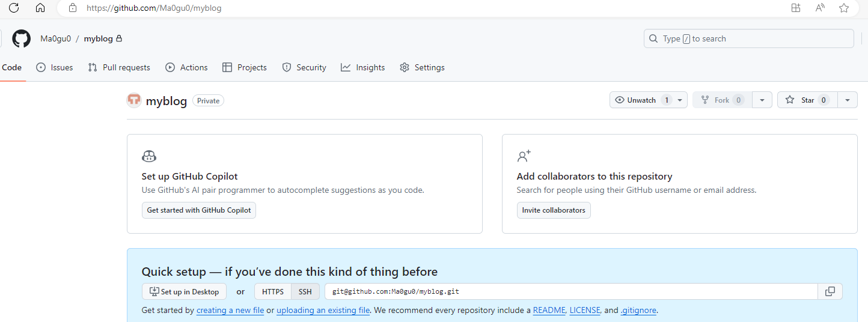Open the Projects tab
Screen dimensions: 868x322
245,67
